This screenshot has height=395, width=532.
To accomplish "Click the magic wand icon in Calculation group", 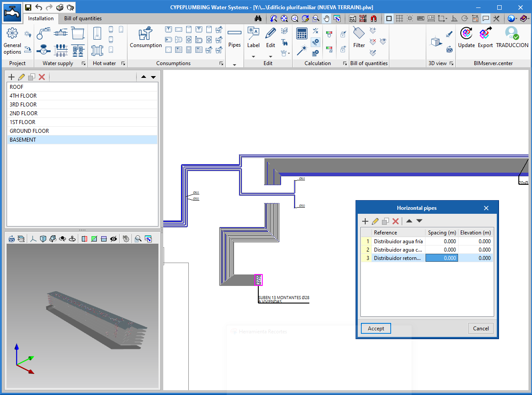I will (x=301, y=50).
